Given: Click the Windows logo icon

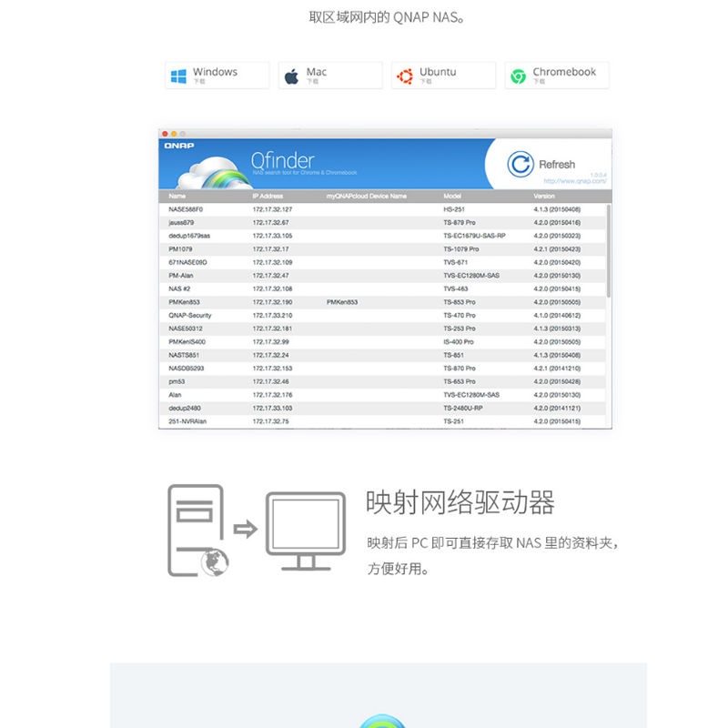Looking at the screenshot, I should [x=178, y=76].
